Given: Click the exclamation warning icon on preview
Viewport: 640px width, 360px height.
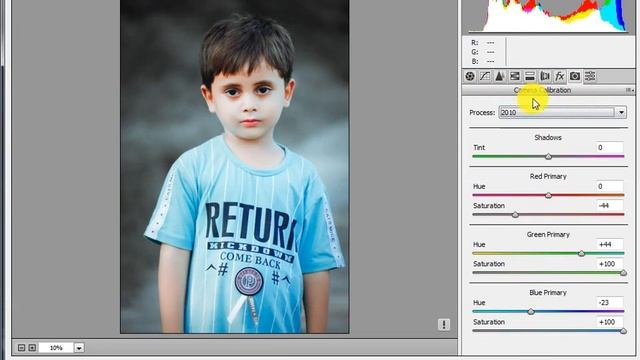Looking at the screenshot, I should point(444,324).
